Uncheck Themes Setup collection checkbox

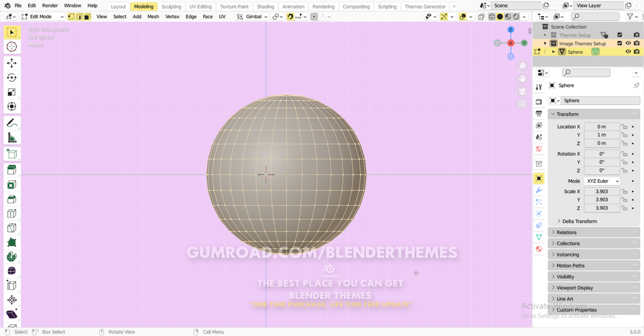(x=620, y=35)
